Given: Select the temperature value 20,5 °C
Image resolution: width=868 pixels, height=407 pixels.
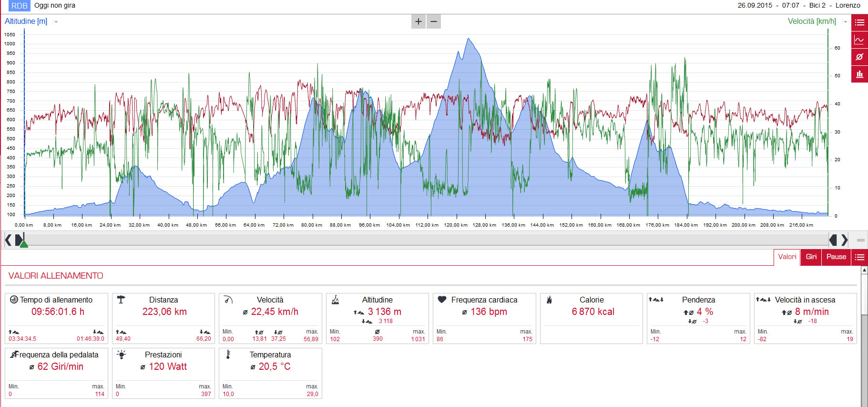Looking at the screenshot, I should click(275, 366).
